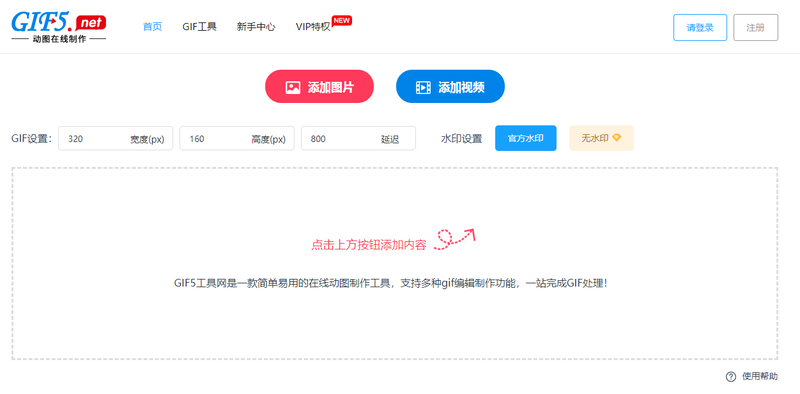This screenshot has height=394, width=800.
Task: Click the diamond VIP icon
Action: click(616, 138)
